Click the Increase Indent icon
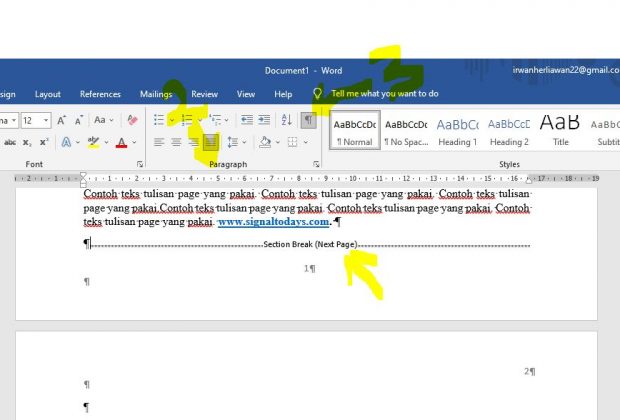 [x=264, y=119]
